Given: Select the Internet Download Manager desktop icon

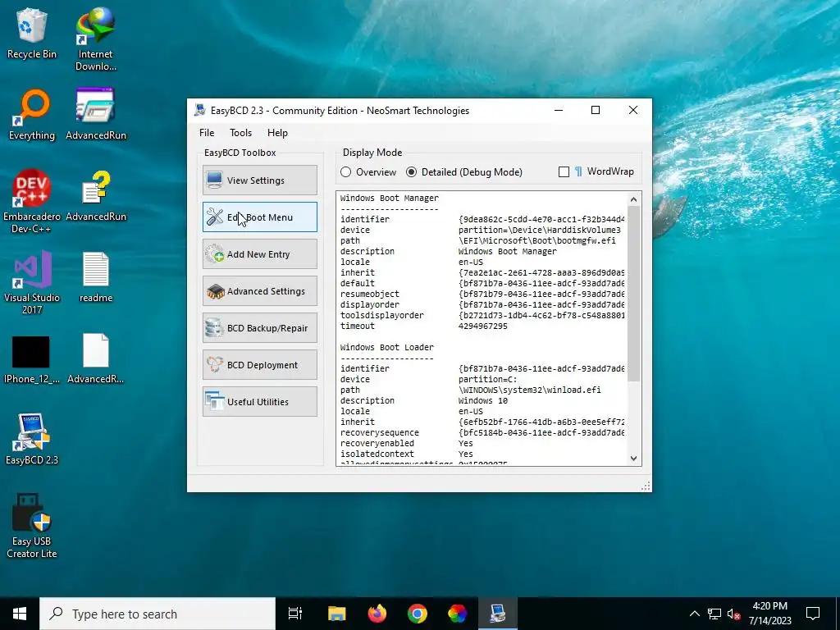Looking at the screenshot, I should pyautogui.click(x=95, y=39).
